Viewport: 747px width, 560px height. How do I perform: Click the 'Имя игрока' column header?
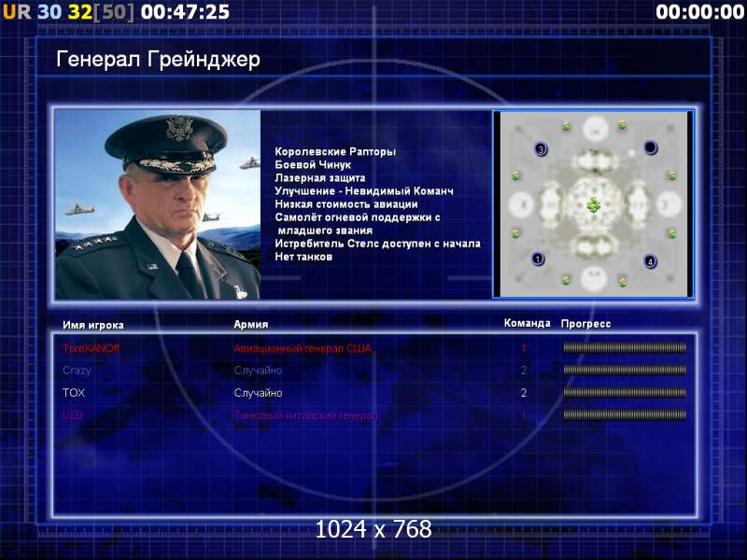click(x=93, y=325)
